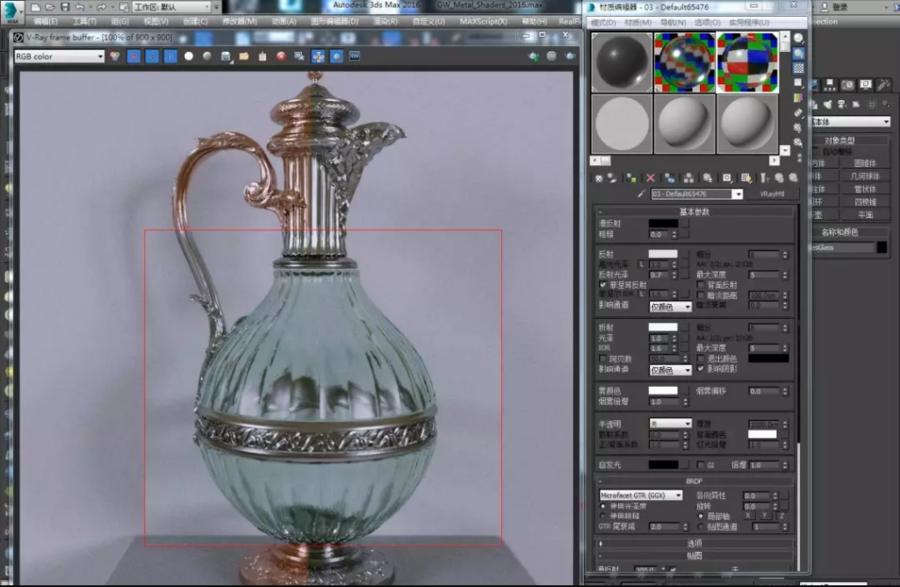The width and height of the screenshot is (900, 587).
Task: Undo last action in quick access toolbar
Action: [x=80, y=7]
